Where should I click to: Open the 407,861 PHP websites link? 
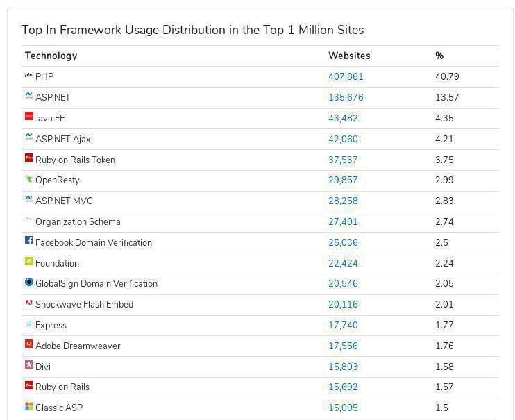(346, 76)
